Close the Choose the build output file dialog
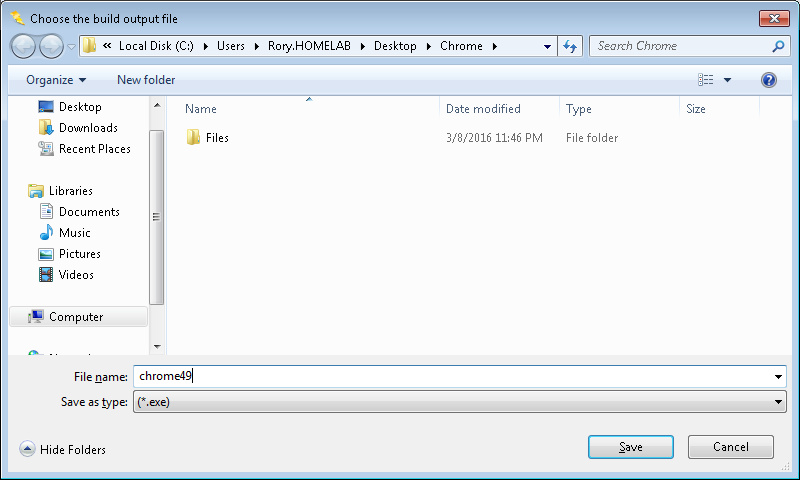800x480 pixels. (x=774, y=19)
